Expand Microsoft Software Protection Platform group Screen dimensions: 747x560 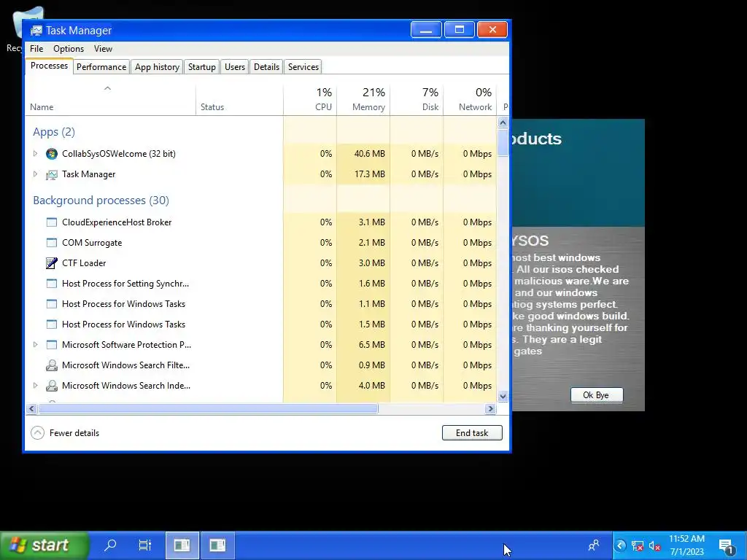pos(35,345)
